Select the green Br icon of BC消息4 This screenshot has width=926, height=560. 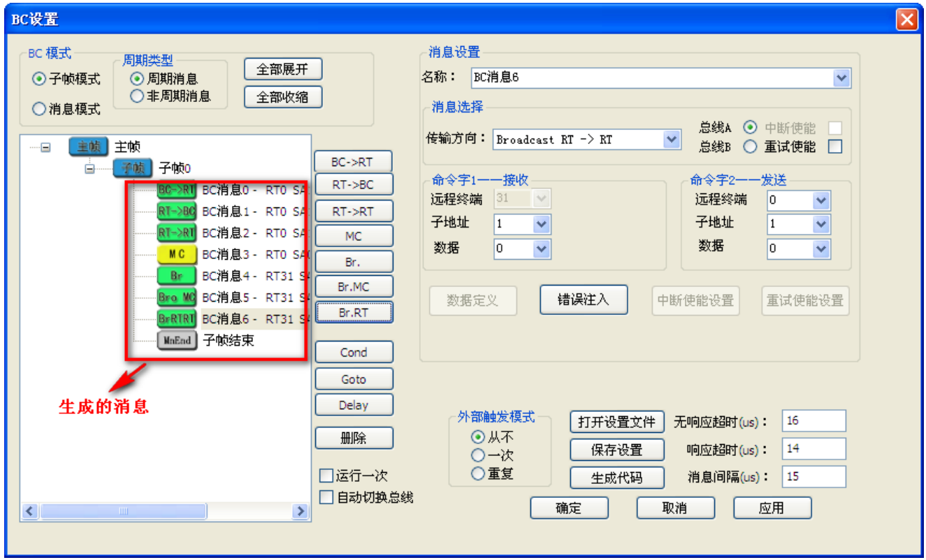point(177,277)
